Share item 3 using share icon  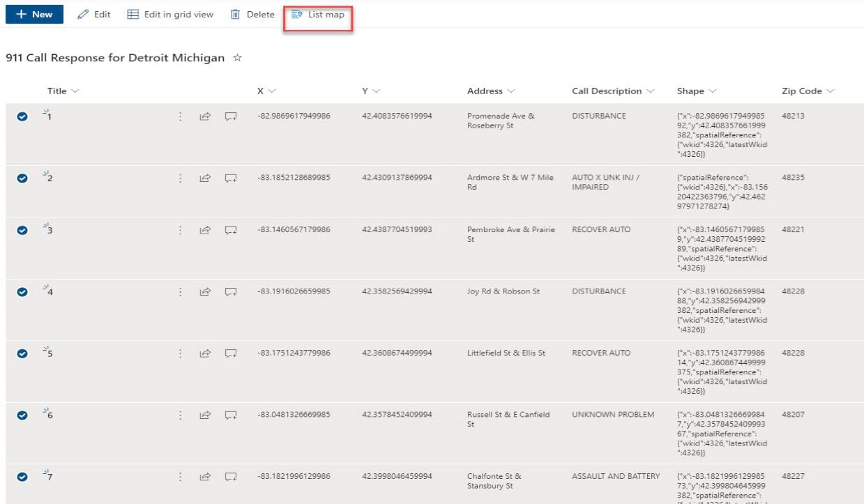click(205, 230)
